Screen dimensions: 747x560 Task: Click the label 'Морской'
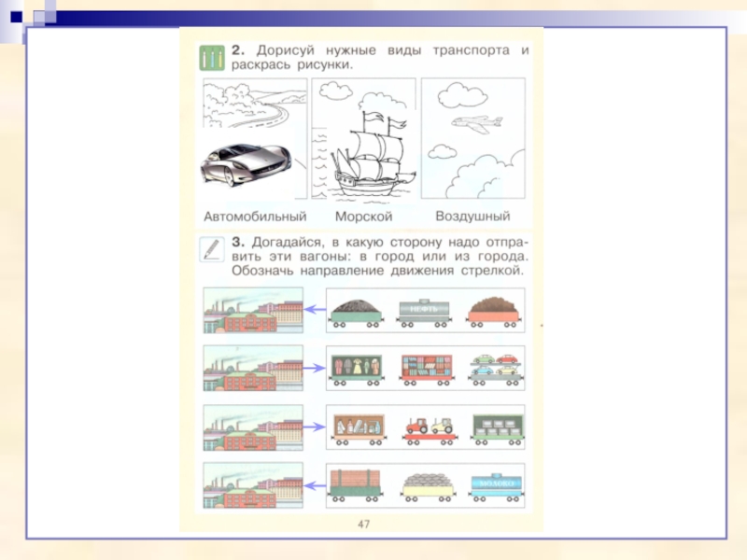click(363, 217)
